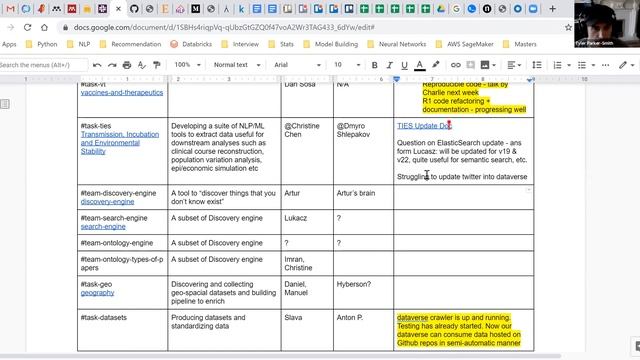Open the geography link
Viewport: 640px width, 360px height.
click(x=97, y=293)
